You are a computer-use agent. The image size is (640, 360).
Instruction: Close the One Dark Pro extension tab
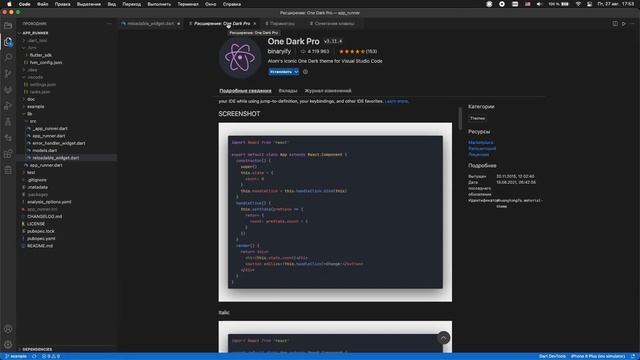click(x=255, y=24)
